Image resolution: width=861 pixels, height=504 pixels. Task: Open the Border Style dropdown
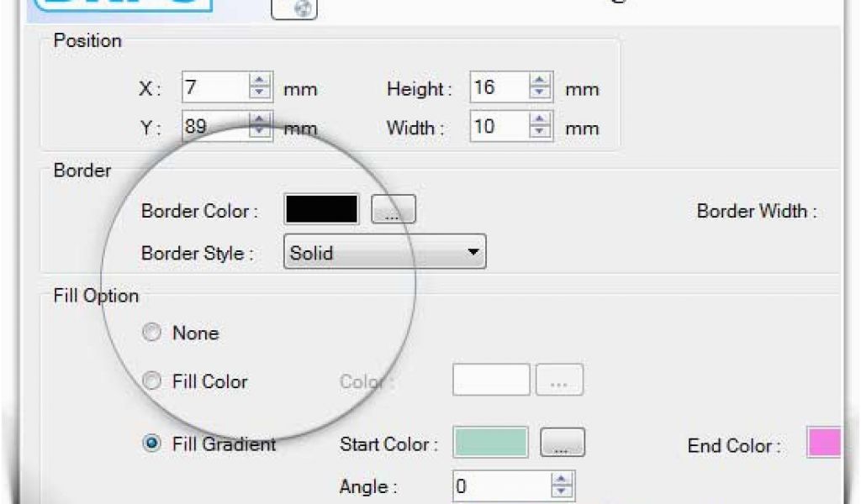[x=474, y=252]
